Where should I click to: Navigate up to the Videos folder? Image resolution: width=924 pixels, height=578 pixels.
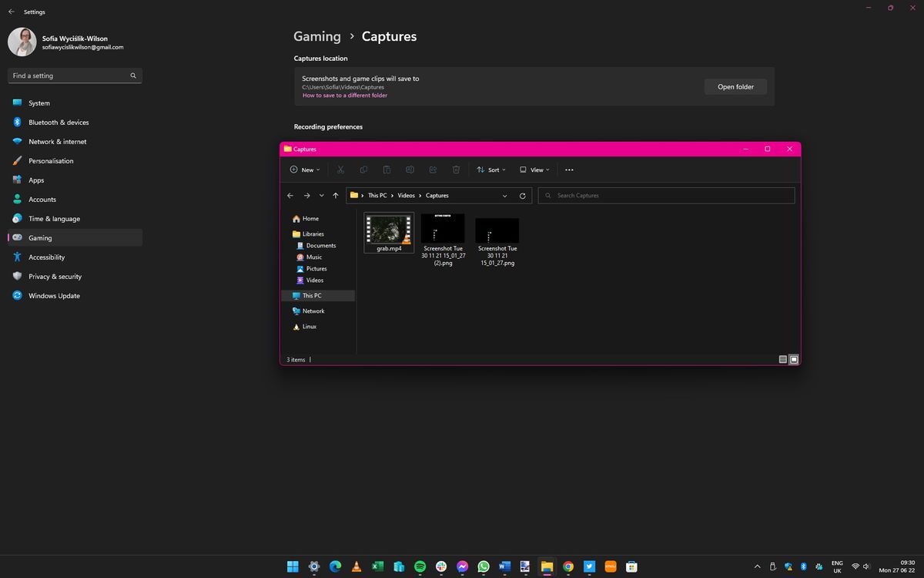coord(336,195)
